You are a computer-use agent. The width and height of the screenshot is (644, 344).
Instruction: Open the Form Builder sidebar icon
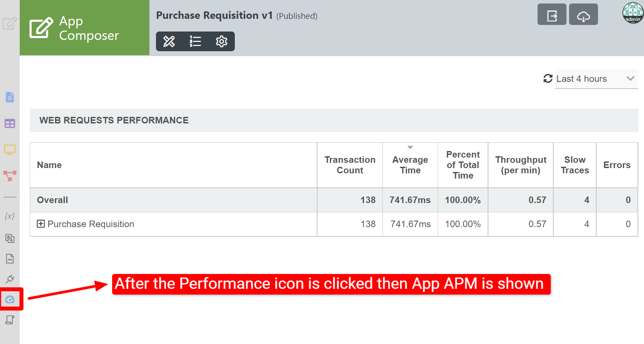10,97
